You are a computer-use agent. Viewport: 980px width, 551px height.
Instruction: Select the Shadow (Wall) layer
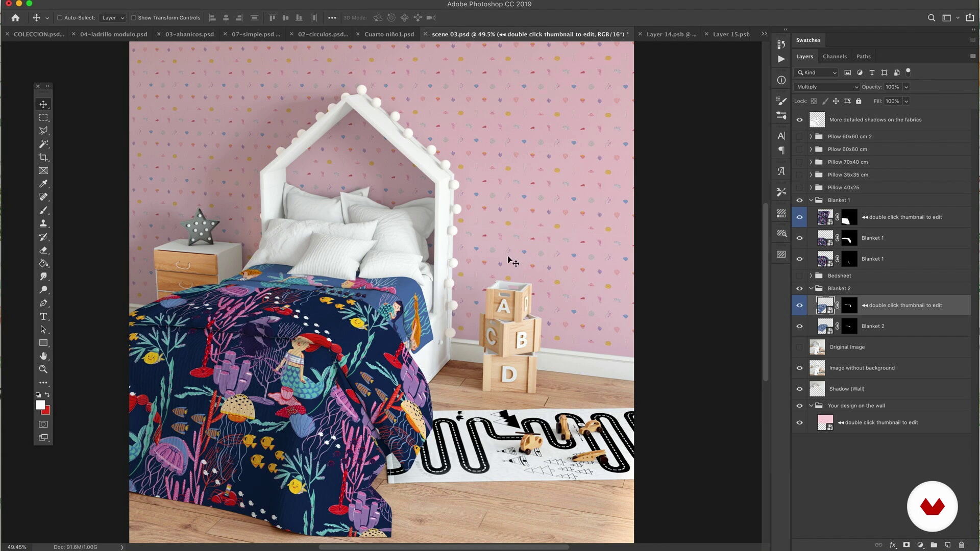coord(881,389)
